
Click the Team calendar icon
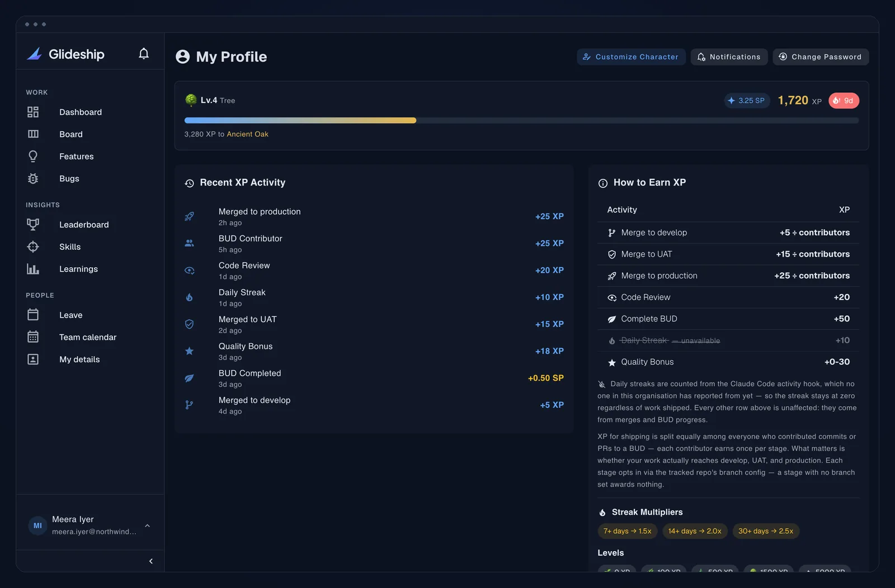pyautogui.click(x=33, y=337)
